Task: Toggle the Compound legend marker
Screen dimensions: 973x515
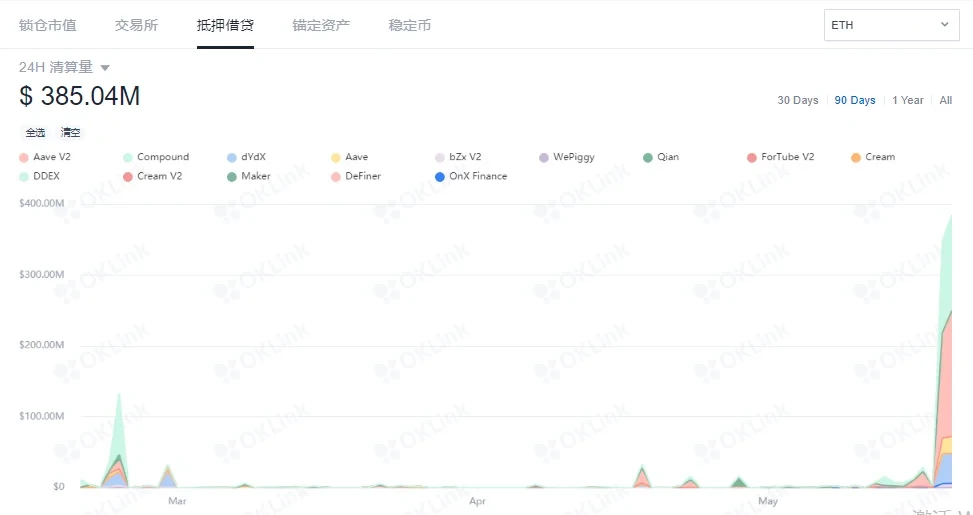Action: [128, 157]
